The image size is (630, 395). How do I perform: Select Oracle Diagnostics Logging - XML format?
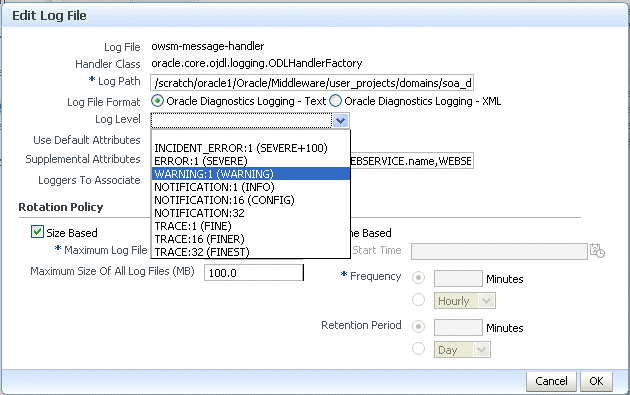335,101
